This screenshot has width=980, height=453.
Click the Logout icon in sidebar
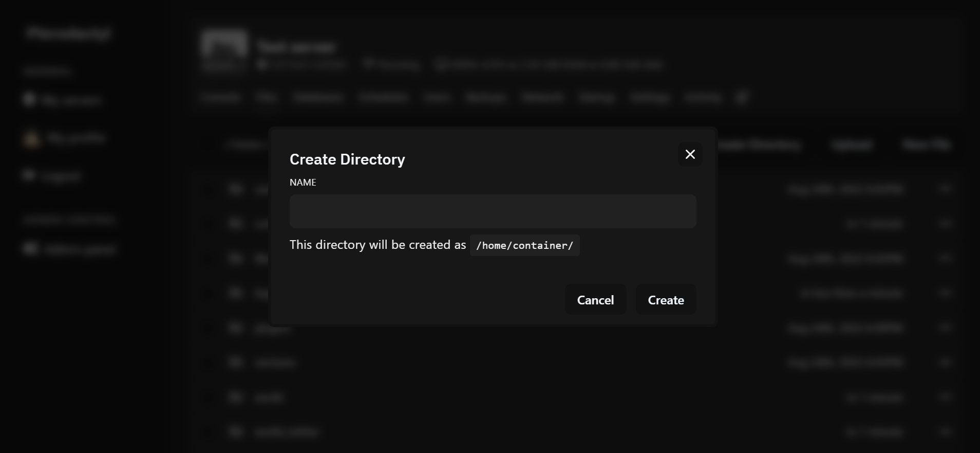tap(29, 176)
